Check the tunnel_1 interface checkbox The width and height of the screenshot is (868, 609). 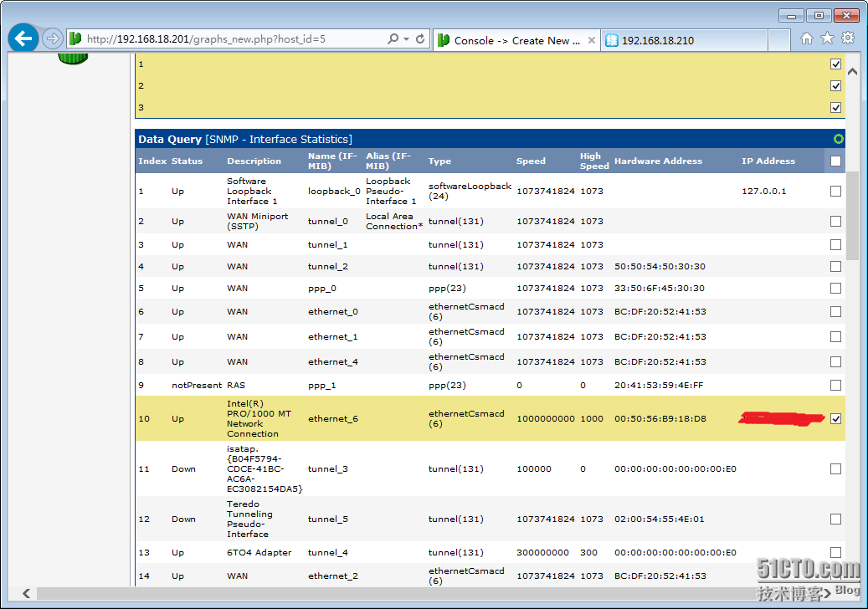click(x=836, y=244)
